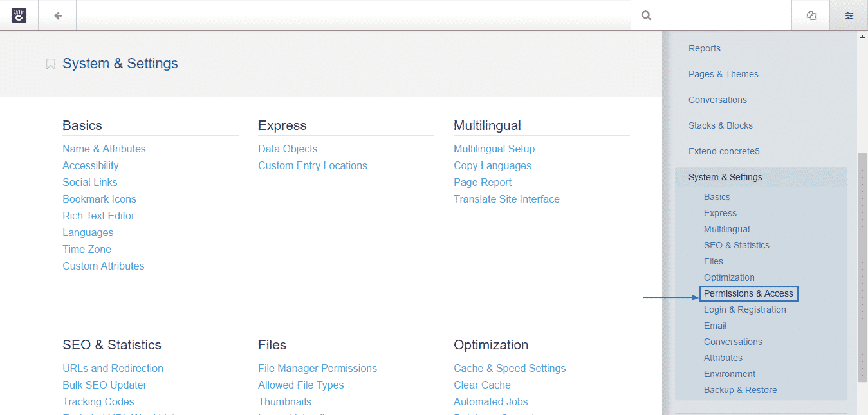The height and width of the screenshot is (415, 868).
Task: Click the copy pages icon in the toolbar
Action: (811, 15)
